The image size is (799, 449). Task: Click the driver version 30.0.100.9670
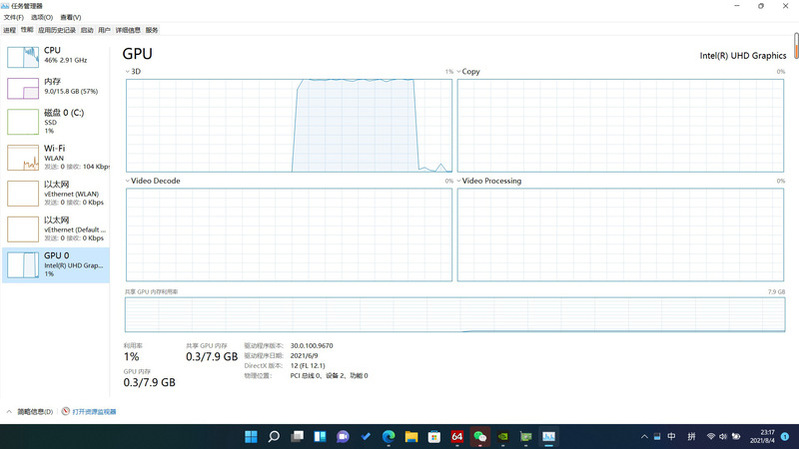(x=312, y=346)
